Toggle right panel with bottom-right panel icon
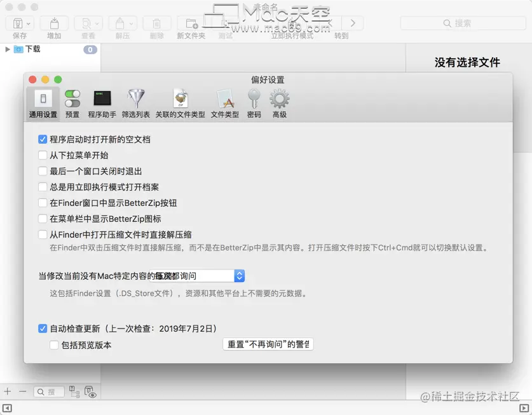 [x=524, y=408]
